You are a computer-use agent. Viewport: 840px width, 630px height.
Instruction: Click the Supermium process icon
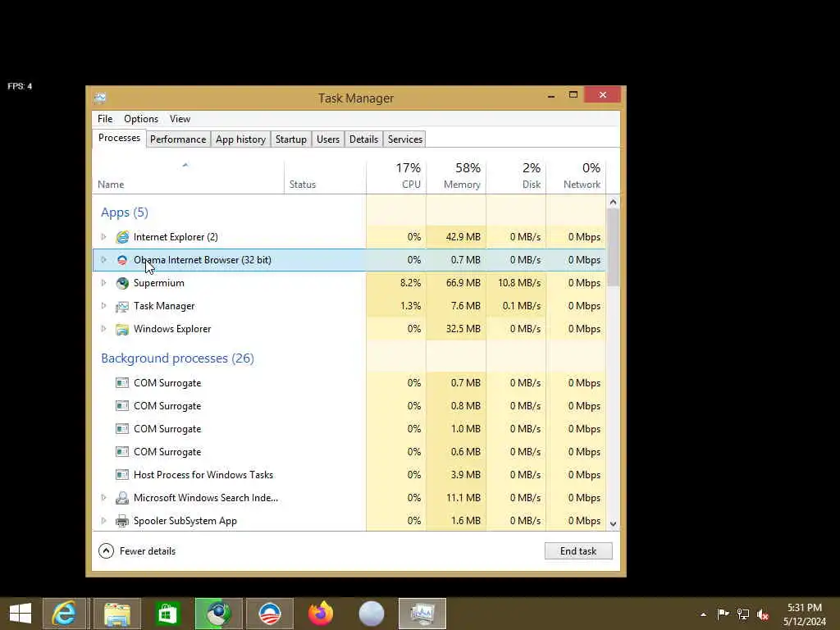pyautogui.click(x=122, y=283)
